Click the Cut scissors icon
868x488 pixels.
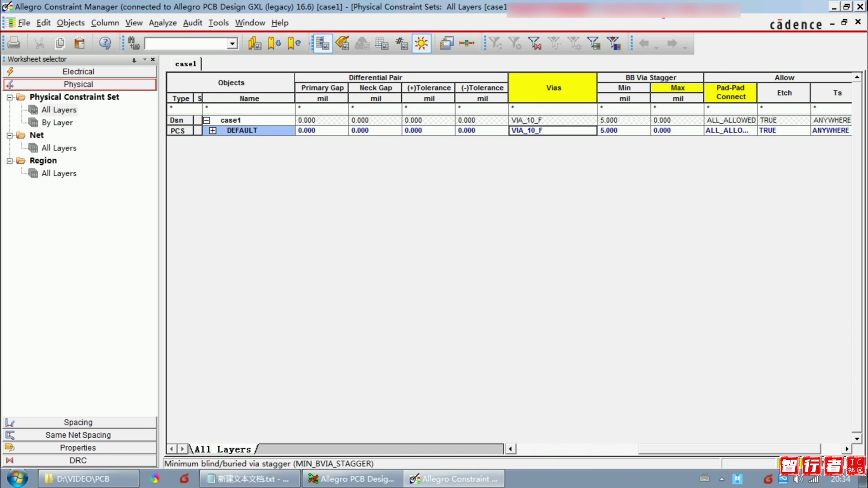(39, 43)
